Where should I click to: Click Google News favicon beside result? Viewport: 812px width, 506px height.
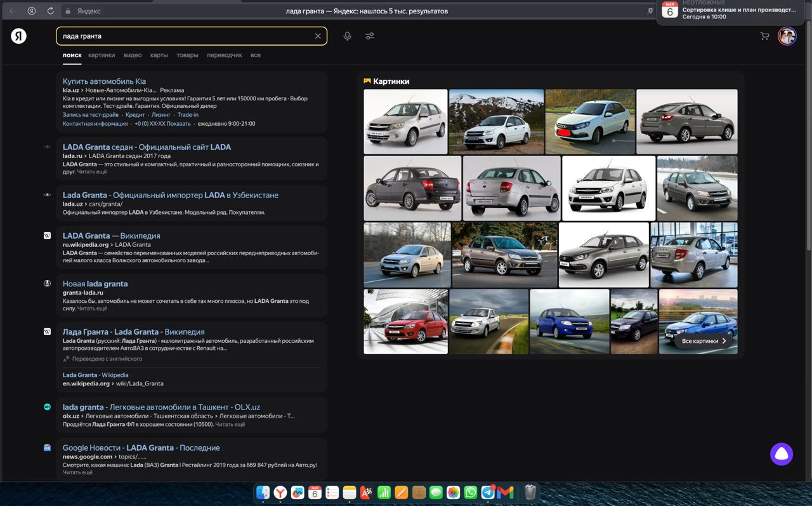coord(47,448)
